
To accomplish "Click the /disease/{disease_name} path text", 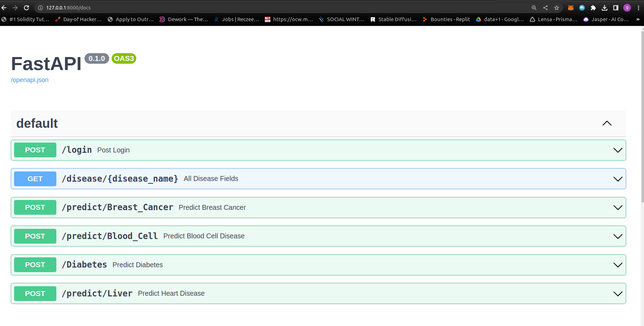I will (120, 179).
